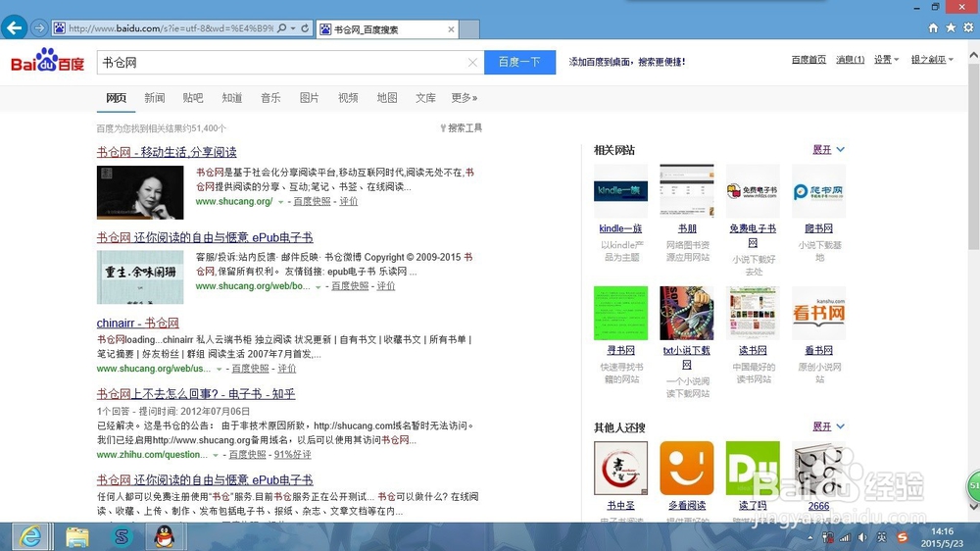Click the green 寻书网 thumbnail
980x551 pixels.
pos(620,313)
